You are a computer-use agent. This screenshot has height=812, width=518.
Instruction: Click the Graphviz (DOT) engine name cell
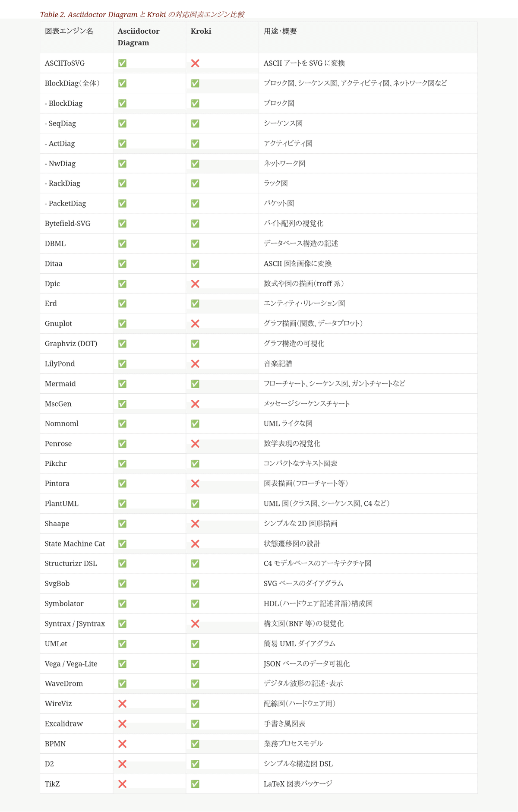click(x=71, y=344)
